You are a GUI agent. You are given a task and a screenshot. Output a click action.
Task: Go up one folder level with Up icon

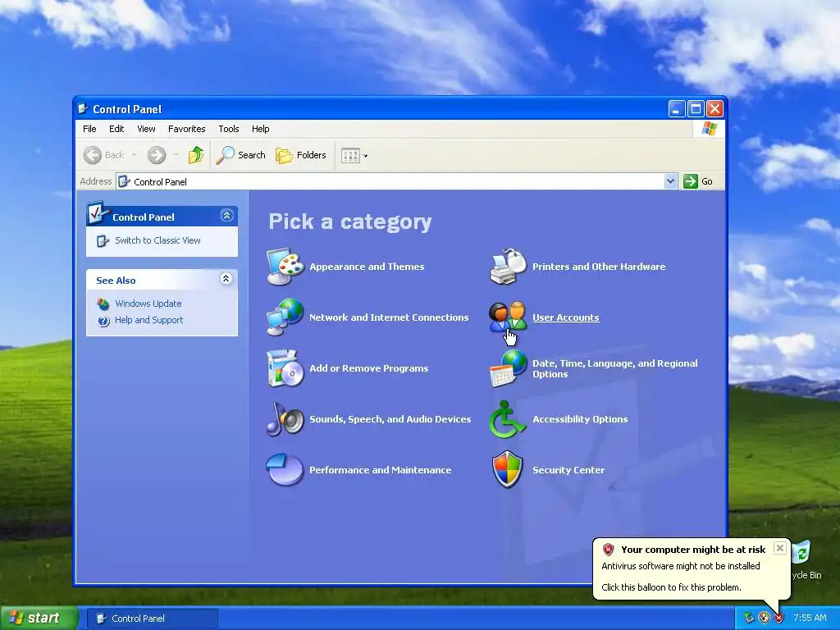196,155
